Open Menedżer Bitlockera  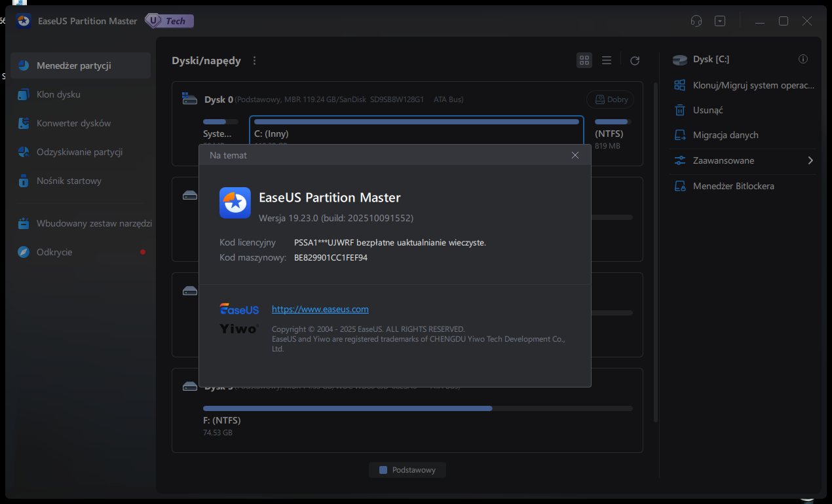pos(746,186)
